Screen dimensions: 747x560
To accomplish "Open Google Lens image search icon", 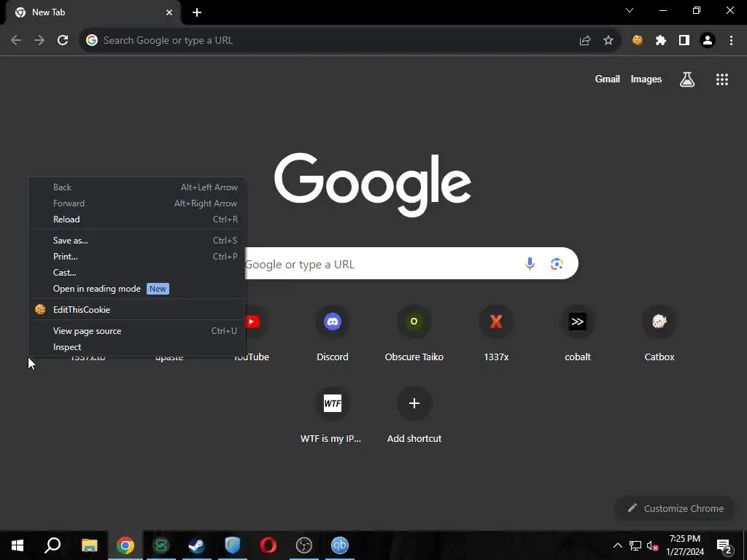I will (557, 263).
